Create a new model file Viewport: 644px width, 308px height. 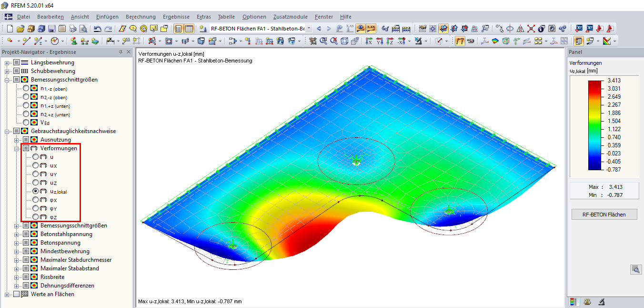click(10, 29)
